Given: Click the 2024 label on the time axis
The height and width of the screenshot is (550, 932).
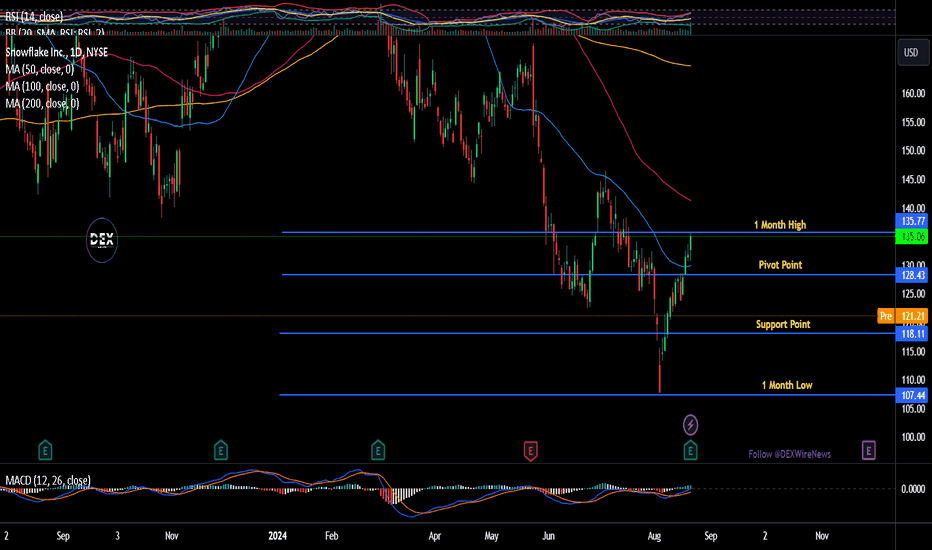Looking at the screenshot, I should click(278, 536).
